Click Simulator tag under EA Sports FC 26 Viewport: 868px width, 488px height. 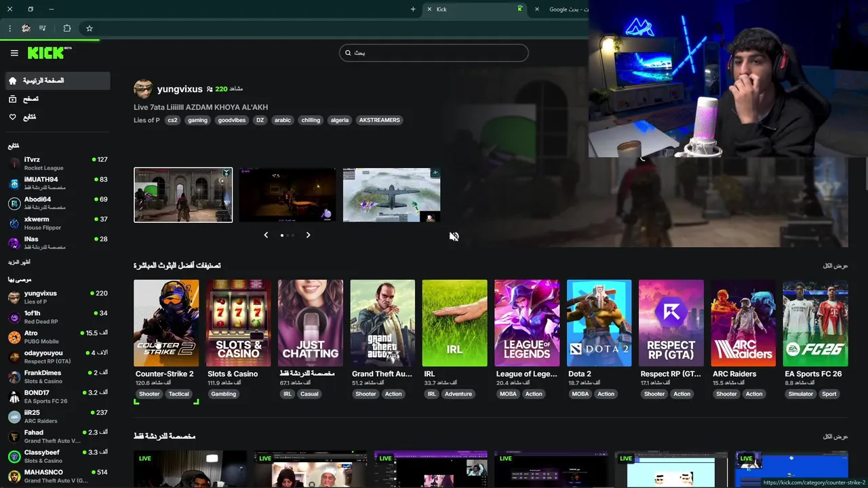[801, 394]
